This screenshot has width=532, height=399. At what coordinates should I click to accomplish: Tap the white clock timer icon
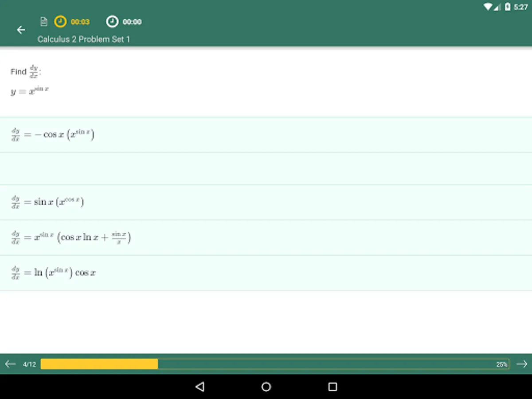pyautogui.click(x=112, y=21)
